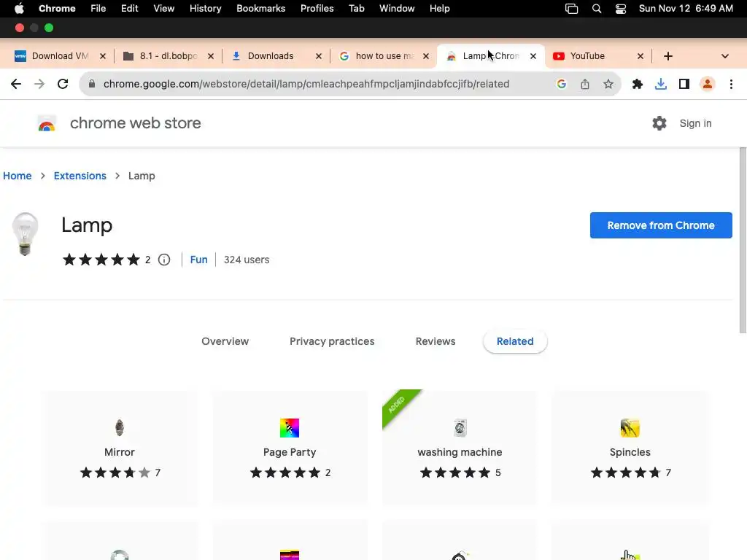Reload the current page
This screenshot has height=560, width=747.
coord(63,84)
